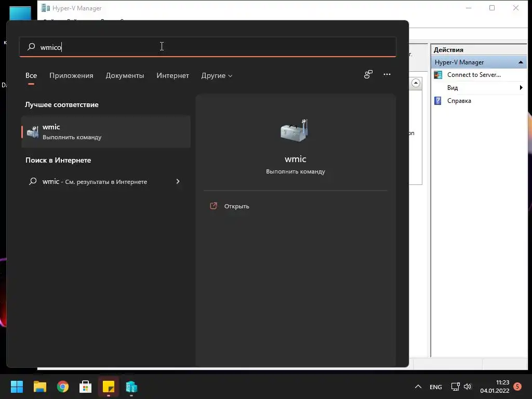Open the Windows Start button
532x399 pixels.
tap(17, 387)
